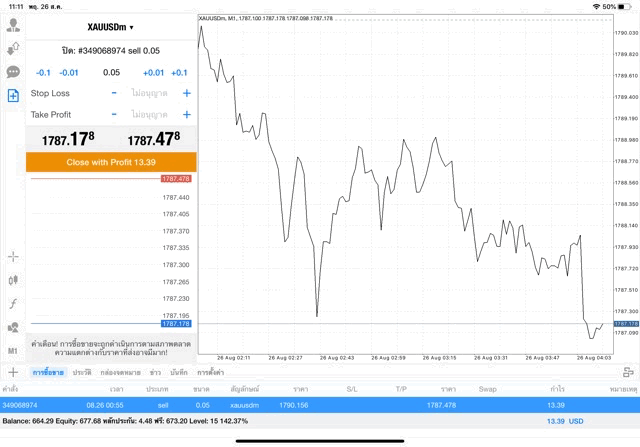Open the objects shapes icon

(13, 327)
